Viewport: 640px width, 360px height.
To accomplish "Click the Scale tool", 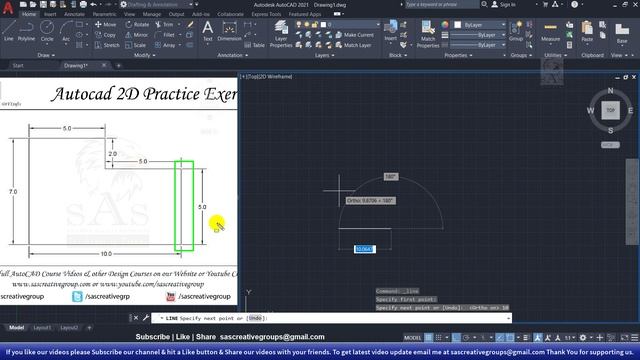I will [x=136, y=45].
